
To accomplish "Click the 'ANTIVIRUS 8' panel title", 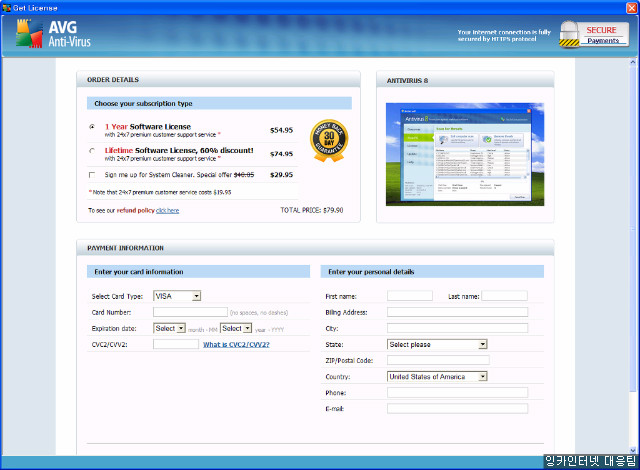I will [407, 81].
